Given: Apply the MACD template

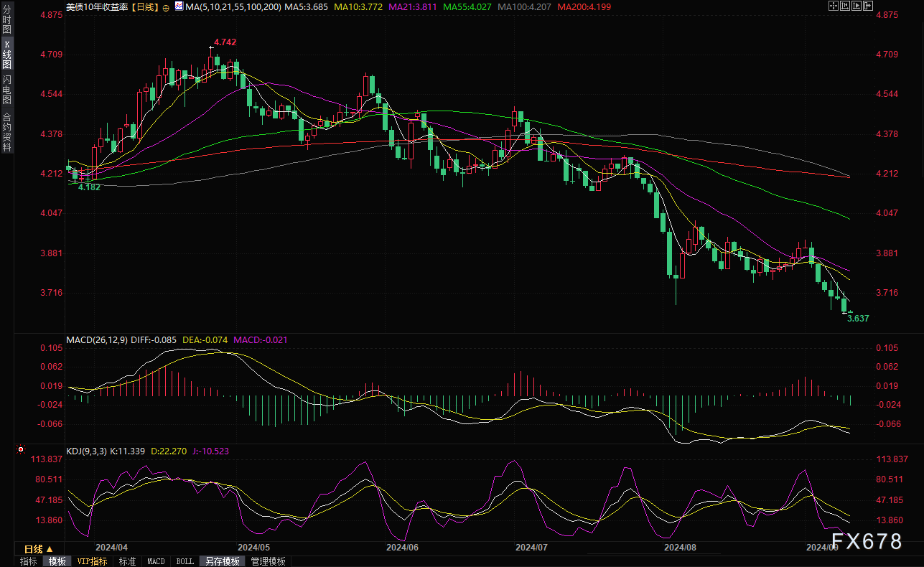Looking at the screenshot, I should point(156,561).
